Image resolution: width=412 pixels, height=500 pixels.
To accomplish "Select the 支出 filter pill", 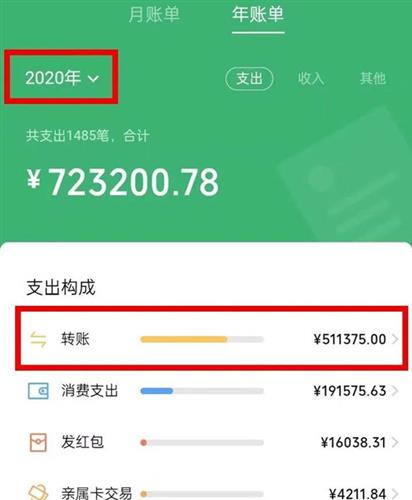I will (x=249, y=79).
